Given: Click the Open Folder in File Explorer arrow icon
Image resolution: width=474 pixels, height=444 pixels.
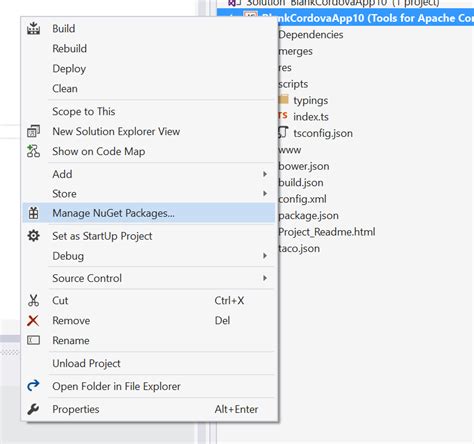Looking at the screenshot, I should tap(33, 386).
